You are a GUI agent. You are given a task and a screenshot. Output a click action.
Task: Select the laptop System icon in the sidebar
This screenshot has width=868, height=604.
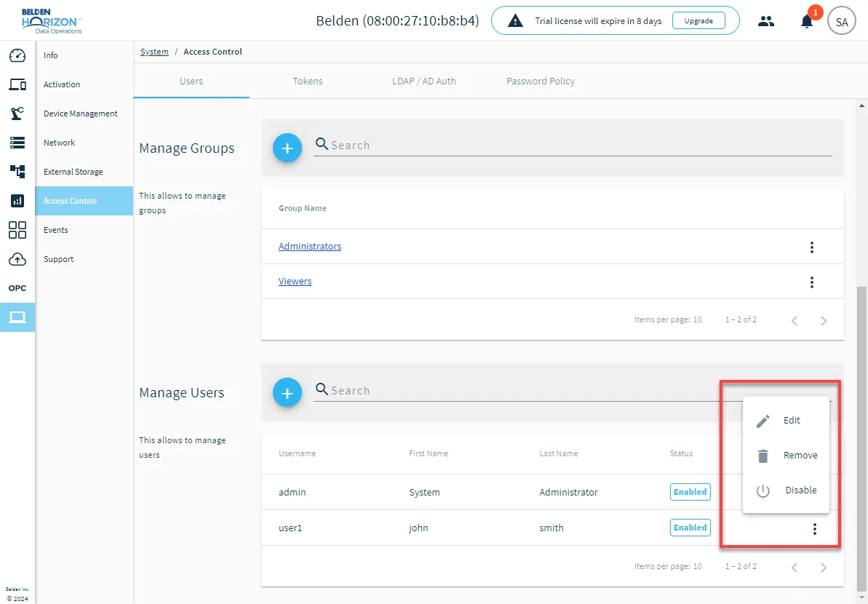click(17, 317)
